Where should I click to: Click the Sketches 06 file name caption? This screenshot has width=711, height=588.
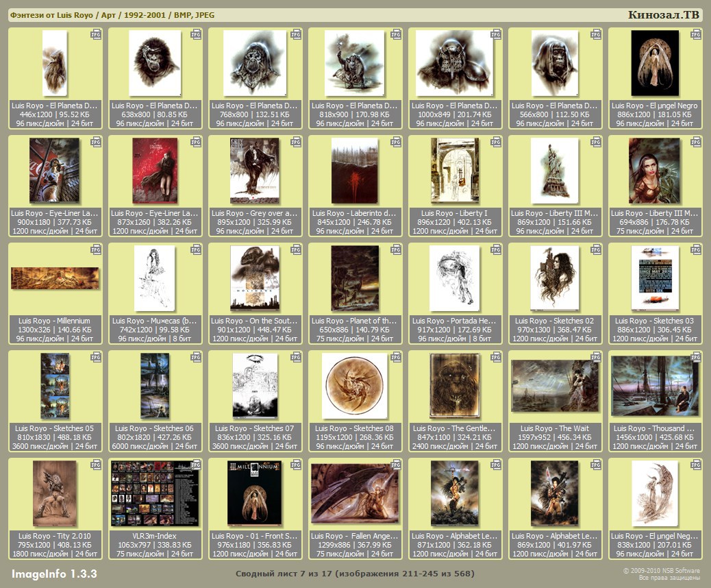(155, 428)
